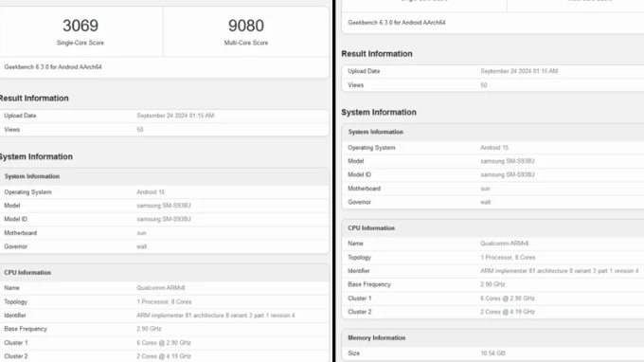Click the 'Topology' label in left panel
The width and height of the screenshot is (644, 362).
tap(15, 301)
